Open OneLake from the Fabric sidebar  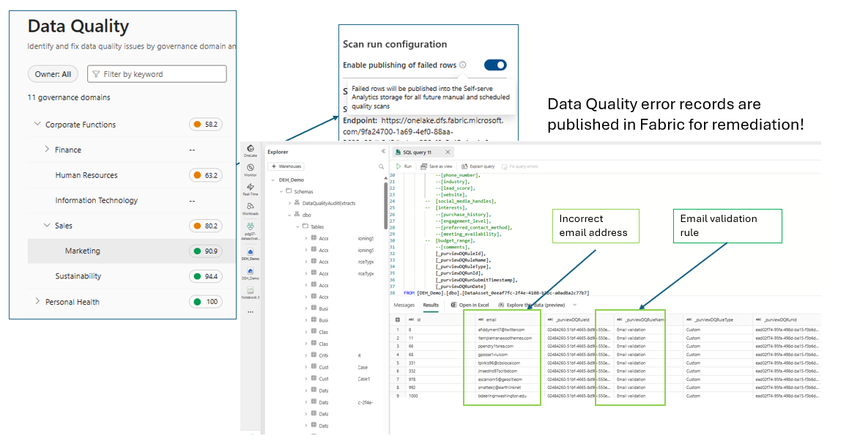pyautogui.click(x=250, y=151)
